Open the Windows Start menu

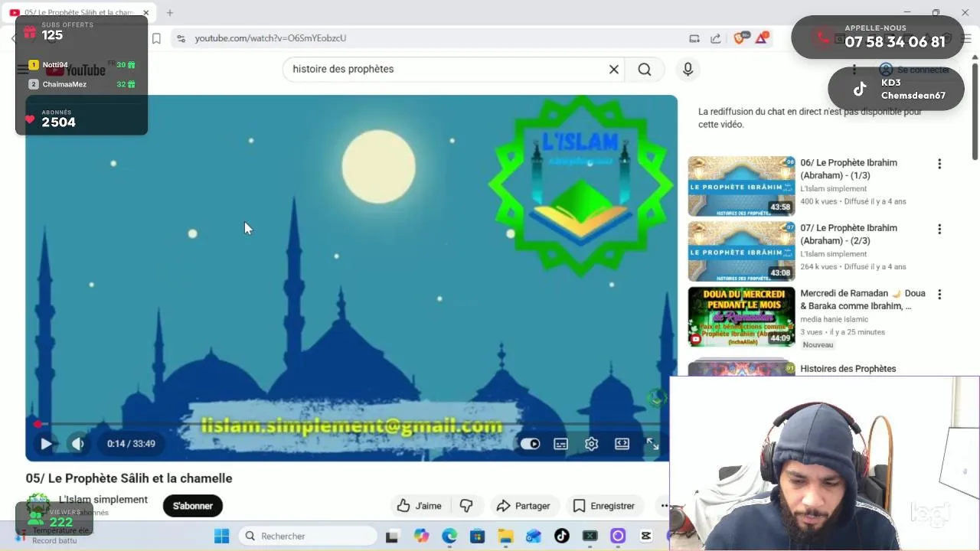coord(221,536)
